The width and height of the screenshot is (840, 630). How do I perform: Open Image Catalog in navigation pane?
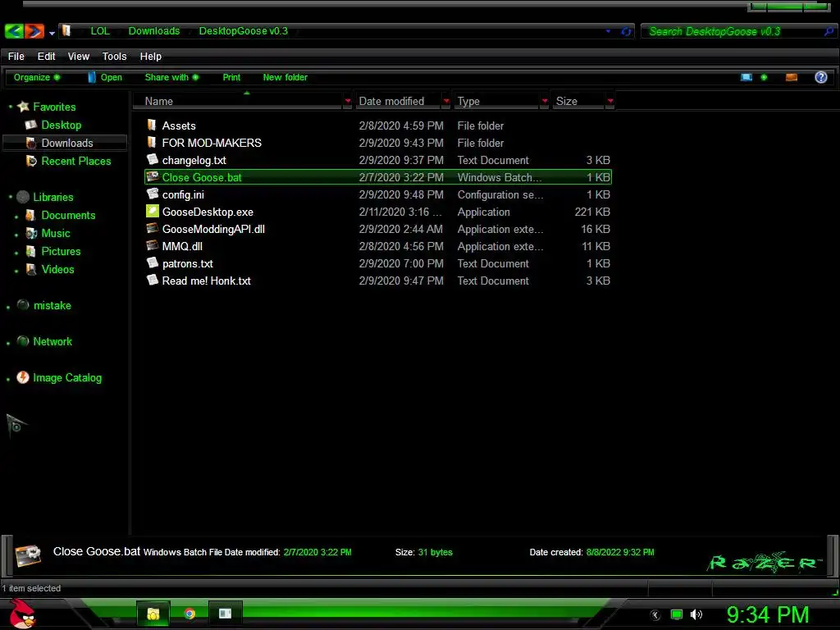click(67, 377)
